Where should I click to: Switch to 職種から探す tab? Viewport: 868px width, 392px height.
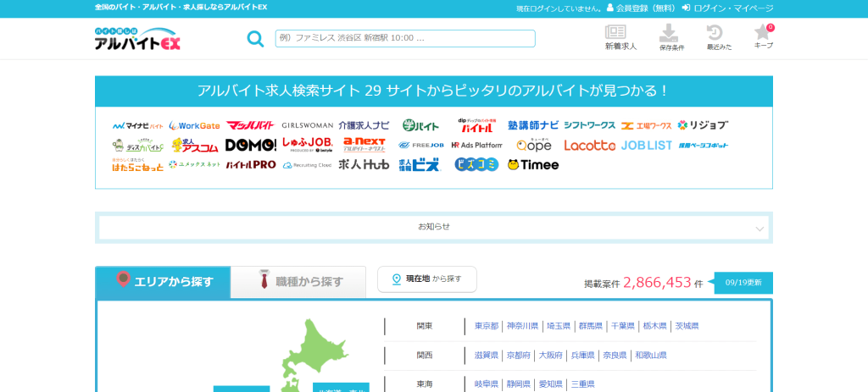click(x=298, y=282)
